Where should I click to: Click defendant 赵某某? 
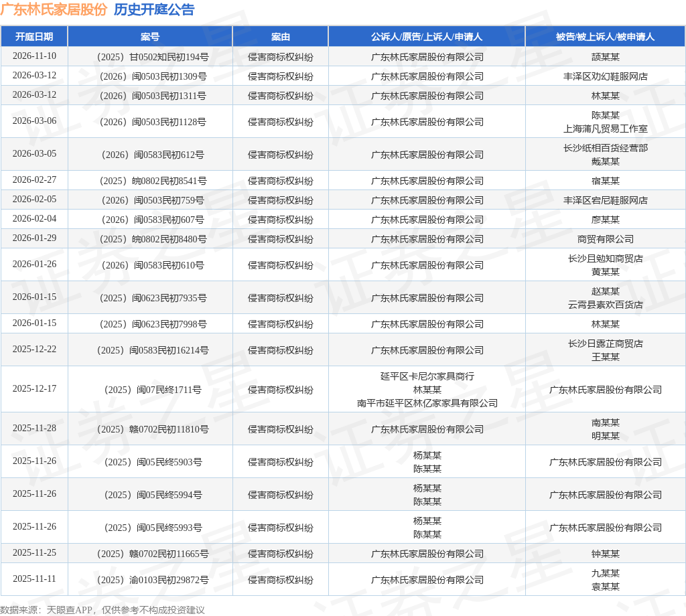tap(606, 291)
